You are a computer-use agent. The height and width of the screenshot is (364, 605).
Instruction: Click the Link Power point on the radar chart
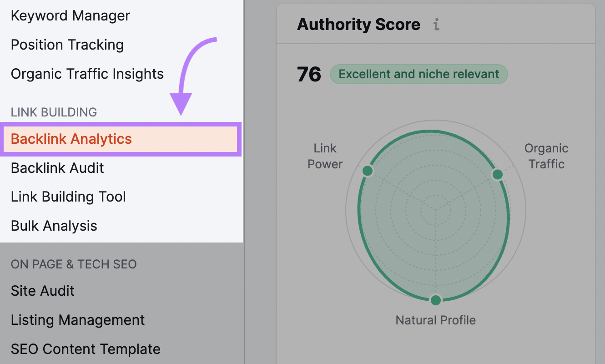pyautogui.click(x=368, y=171)
